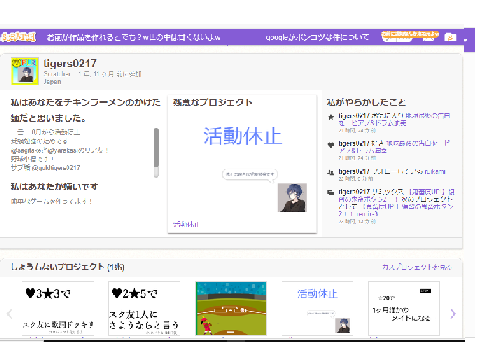Click the long navigation text left of 'google'
Image resolution: width=480 pixels, height=360 pixels.
[133, 37]
